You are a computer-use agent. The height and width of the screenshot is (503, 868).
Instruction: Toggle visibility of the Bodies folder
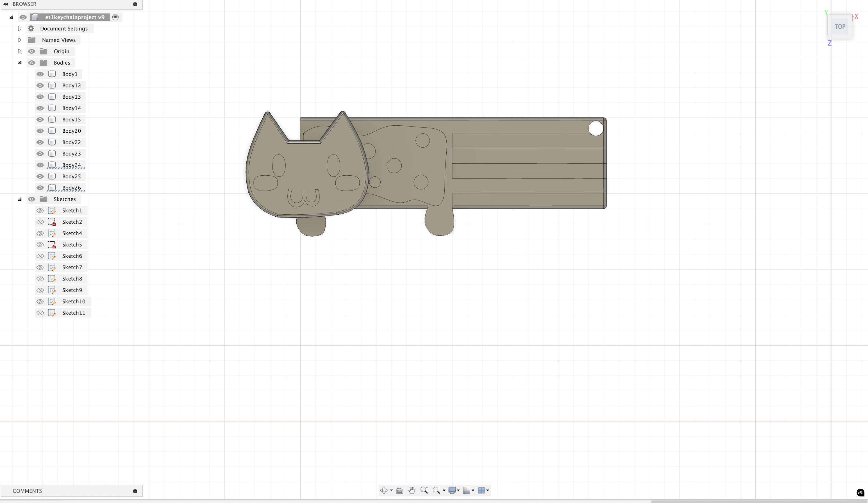point(31,63)
